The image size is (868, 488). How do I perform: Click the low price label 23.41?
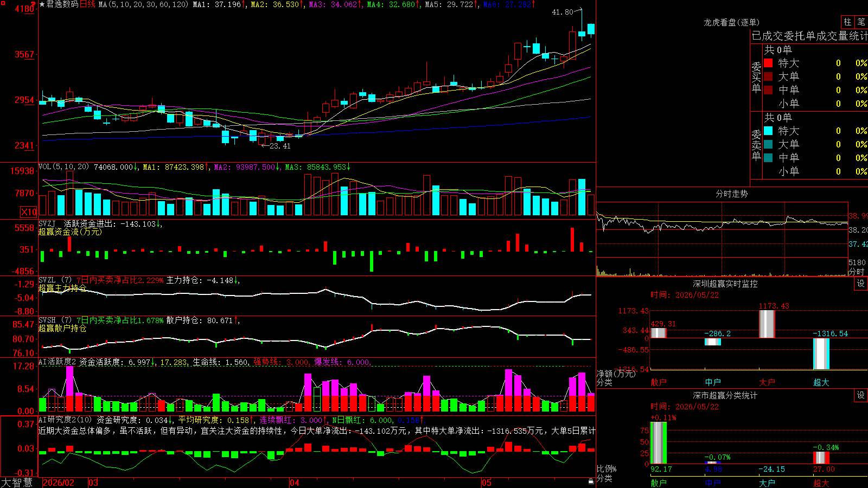pyautogui.click(x=280, y=146)
